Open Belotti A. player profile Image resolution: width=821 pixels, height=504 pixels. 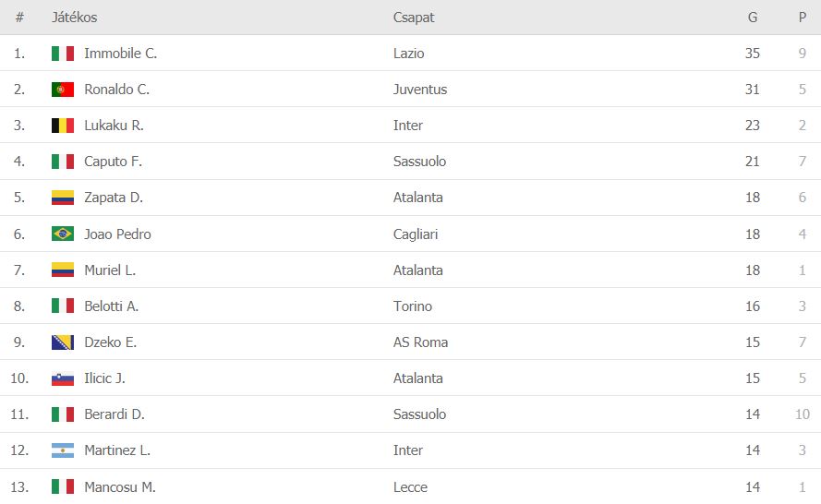pos(112,306)
